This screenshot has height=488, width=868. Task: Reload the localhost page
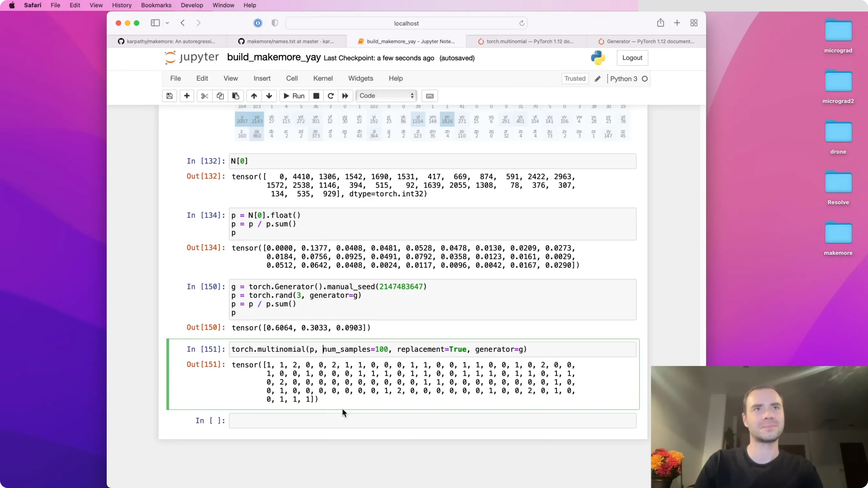pyautogui.click(x=522, y=23)
